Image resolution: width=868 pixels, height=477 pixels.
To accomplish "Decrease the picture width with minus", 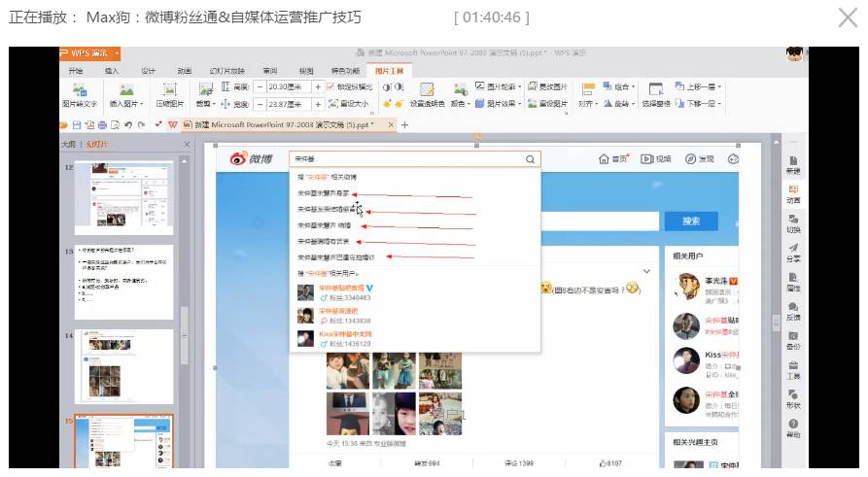I will tap(260, 104).
